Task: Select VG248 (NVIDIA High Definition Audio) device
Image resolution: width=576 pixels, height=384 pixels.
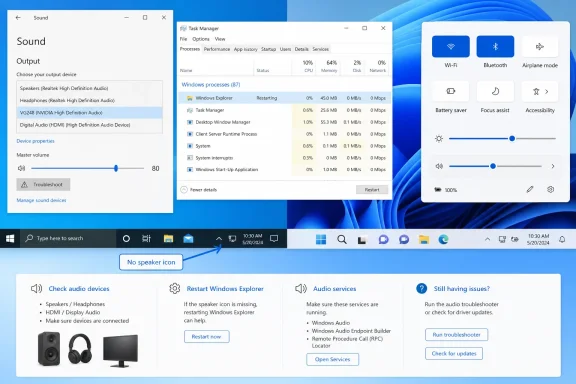Action: (x=89, y=113)
